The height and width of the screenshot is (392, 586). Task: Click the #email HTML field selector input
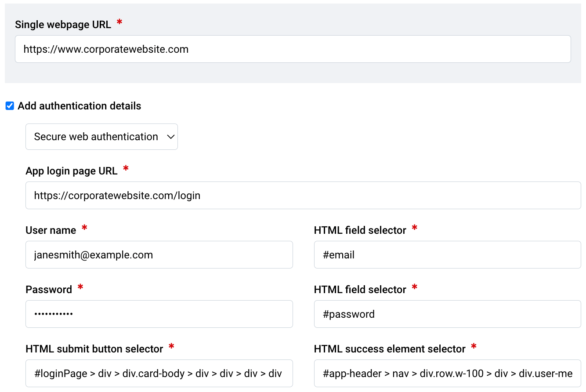click(x=447, y=254)
